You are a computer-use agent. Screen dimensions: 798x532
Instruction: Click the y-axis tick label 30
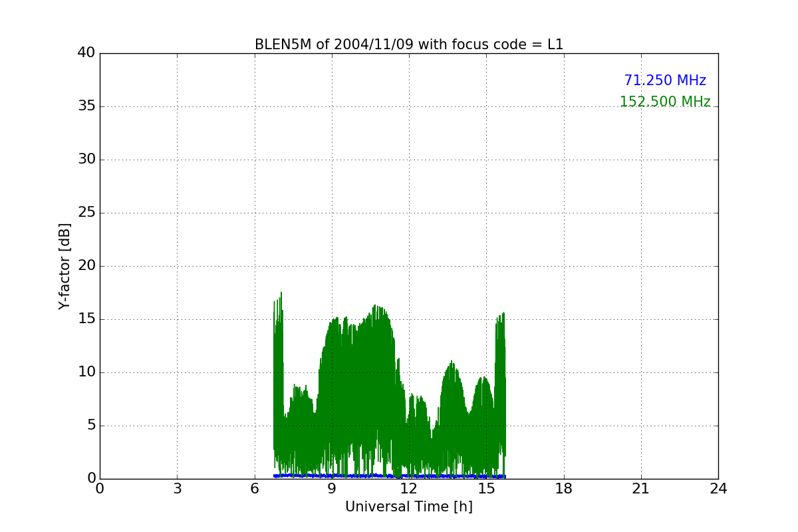[86, 160]
